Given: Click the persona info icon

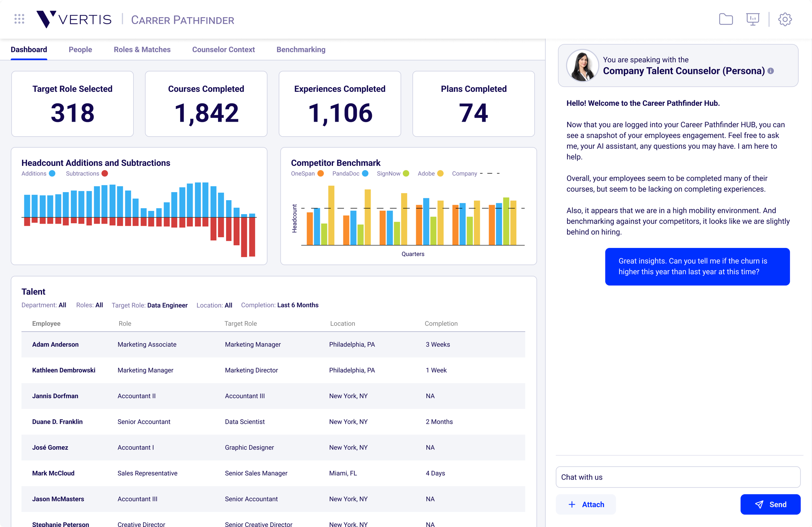Looking at the screenshot, I should [x=771, y=71].
